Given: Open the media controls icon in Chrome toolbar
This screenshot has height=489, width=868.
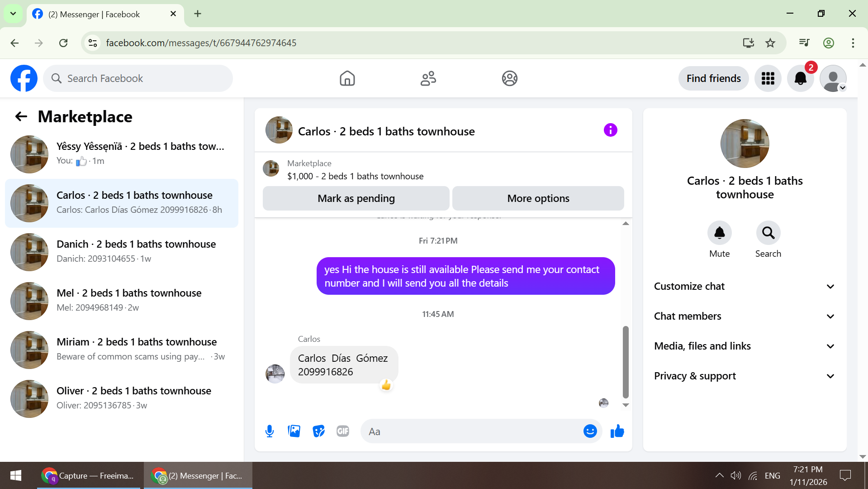Looking at the screenshot, I should click(x=804, y=43).
